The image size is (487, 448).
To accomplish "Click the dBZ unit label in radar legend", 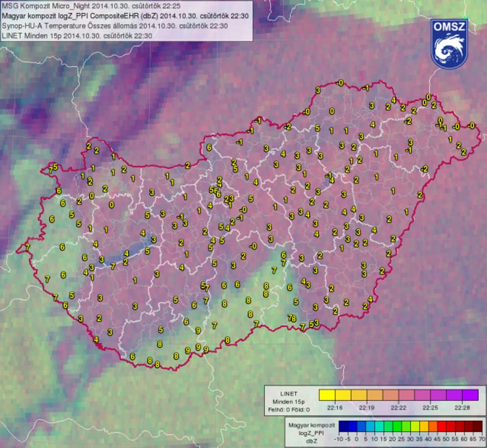I will (x=312, y=441).
